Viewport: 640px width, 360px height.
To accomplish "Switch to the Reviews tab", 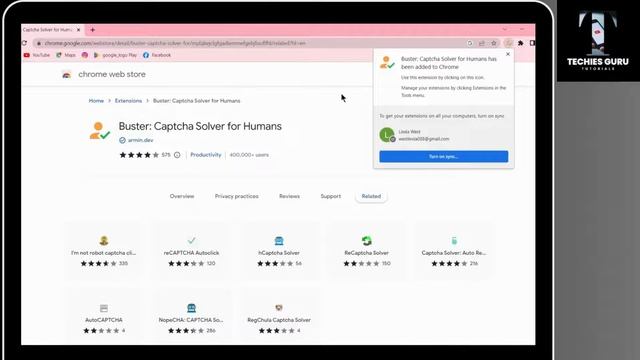I will click(x=289, y=196).
